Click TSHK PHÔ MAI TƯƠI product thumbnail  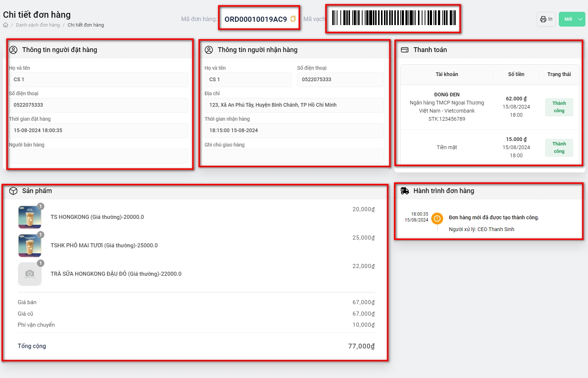pos(30,245)
